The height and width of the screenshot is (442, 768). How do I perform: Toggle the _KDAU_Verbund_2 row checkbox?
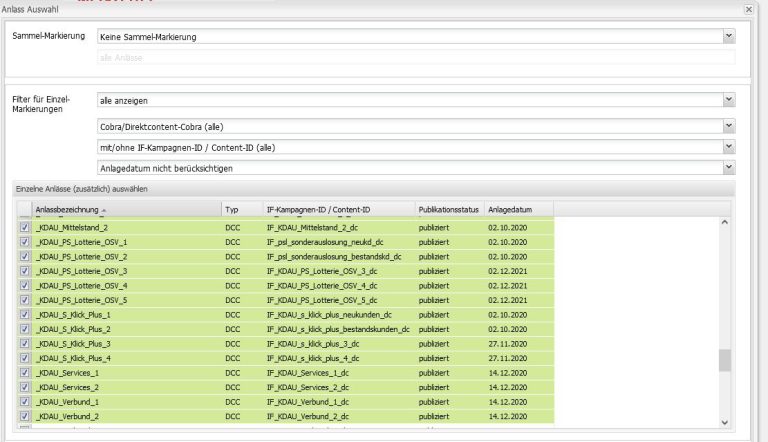tap(25, 415)
